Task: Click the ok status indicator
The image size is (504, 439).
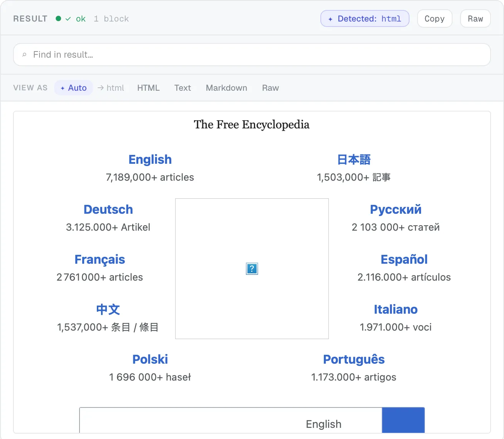Action: coord(76,19)
